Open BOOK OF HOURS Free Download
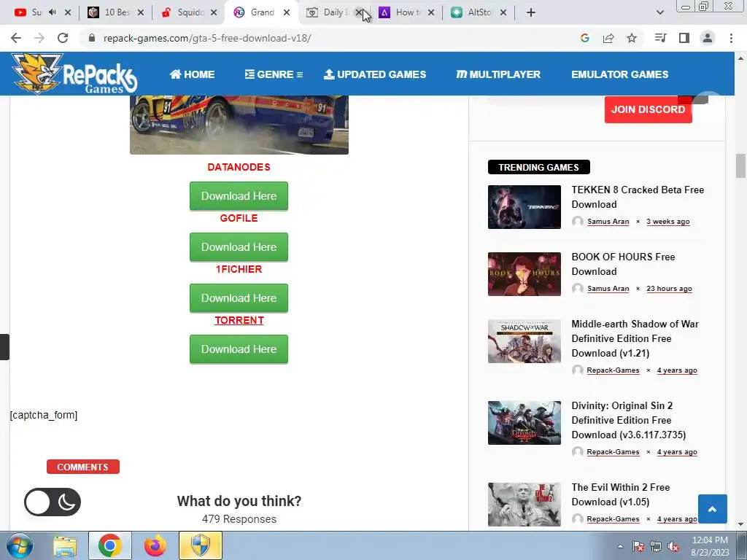Image resolution: width=747 pixels, height=560 pixels. coord(623,264)
